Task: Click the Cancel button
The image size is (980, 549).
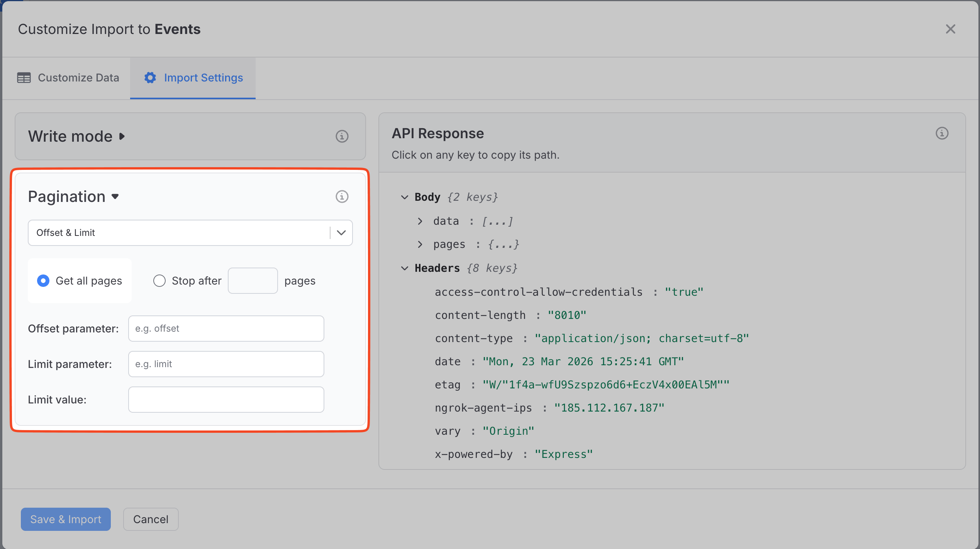Action: tap(151, 519)
